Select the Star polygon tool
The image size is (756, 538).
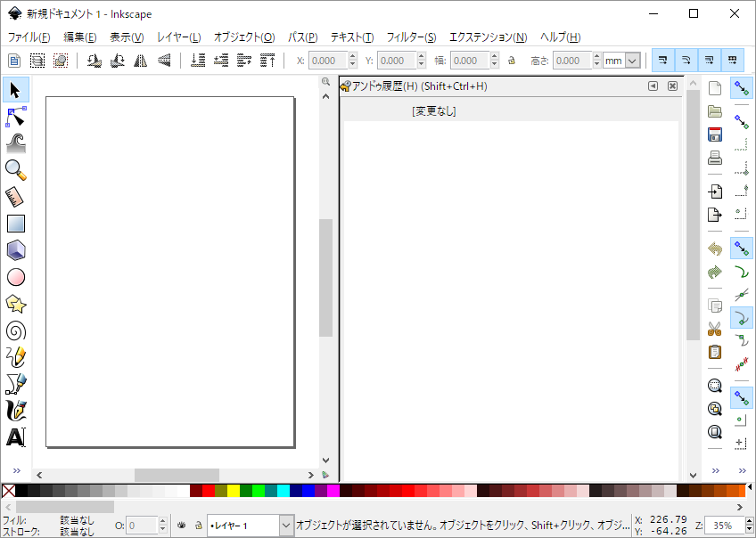click(x=15, y=304)
